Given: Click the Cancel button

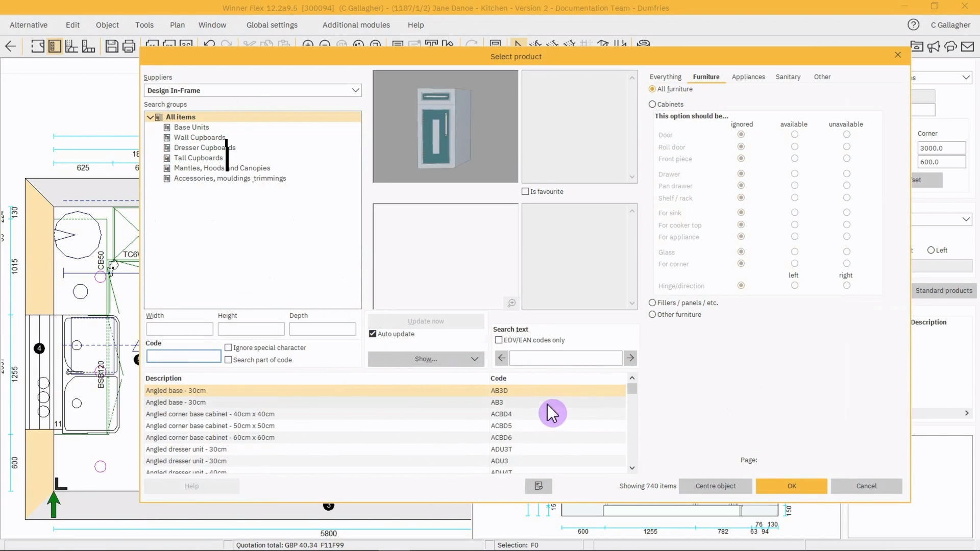Looking at the screenshot, I should tap(866, 486).
